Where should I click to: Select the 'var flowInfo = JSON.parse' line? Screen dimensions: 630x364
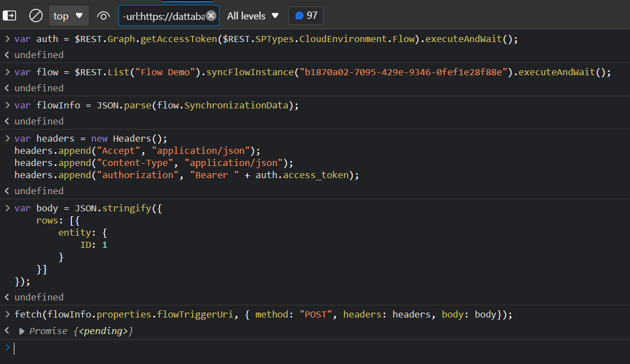157,106
